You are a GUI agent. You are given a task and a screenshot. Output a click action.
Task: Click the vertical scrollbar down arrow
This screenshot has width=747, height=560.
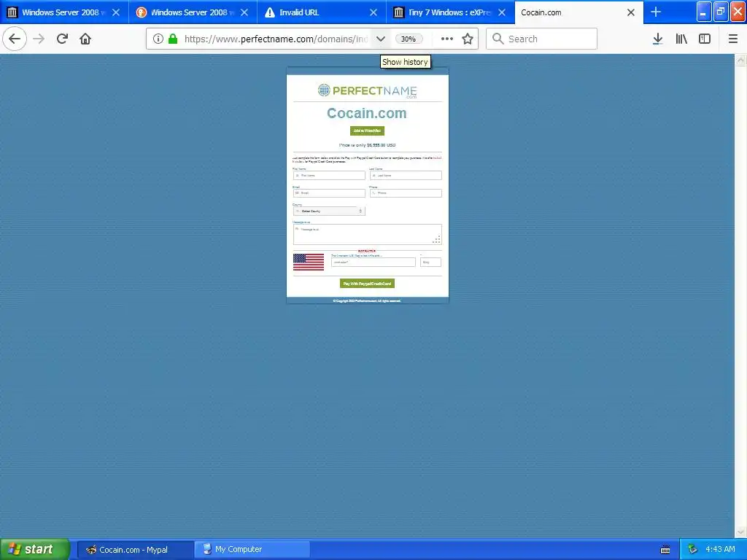[x=740, y=532]
